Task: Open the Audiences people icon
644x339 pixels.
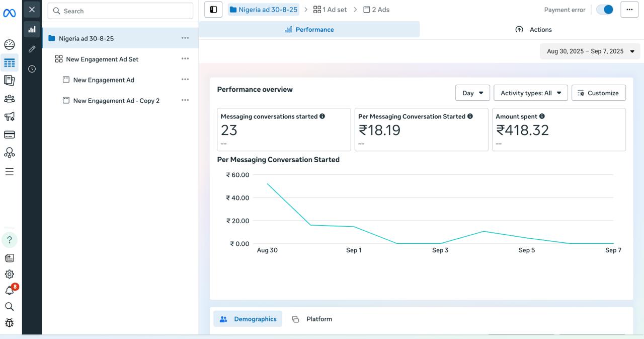Action: click(9, 99)
